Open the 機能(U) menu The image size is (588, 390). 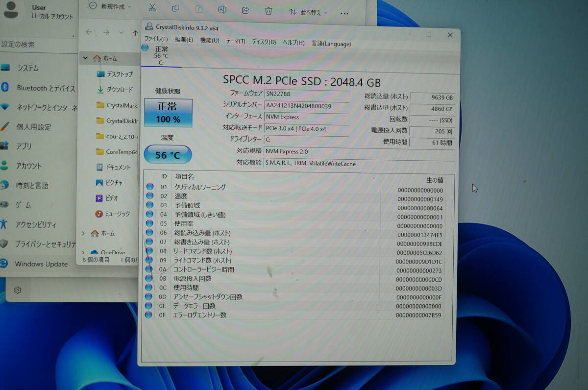coord(209,41)
